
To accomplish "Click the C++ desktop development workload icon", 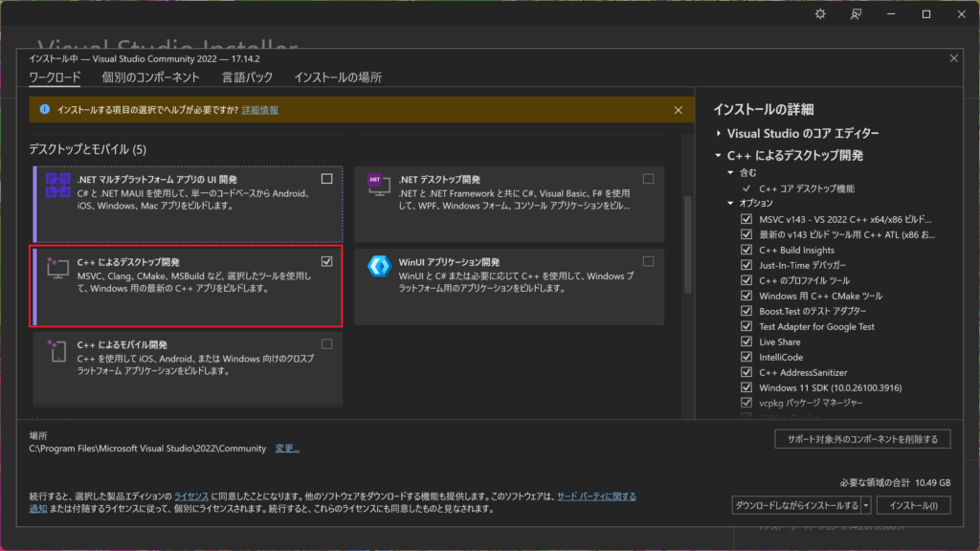I will point(57,268).
